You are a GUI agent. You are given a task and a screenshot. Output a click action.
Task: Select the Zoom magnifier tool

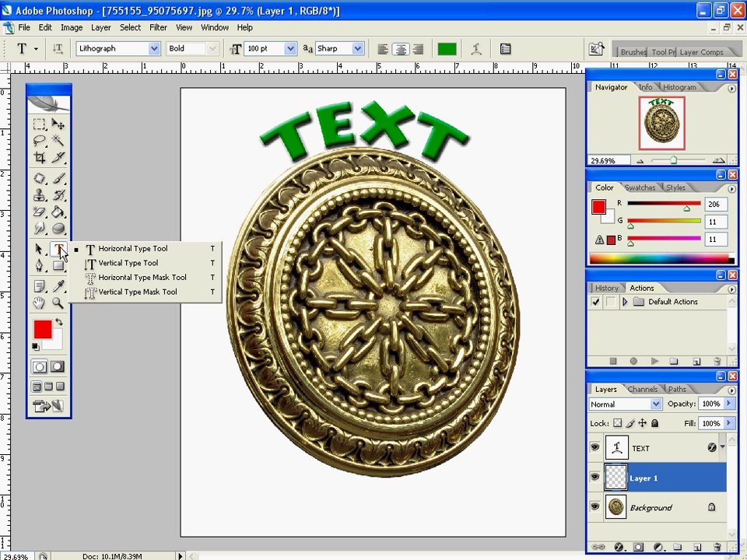click(58, 303)
